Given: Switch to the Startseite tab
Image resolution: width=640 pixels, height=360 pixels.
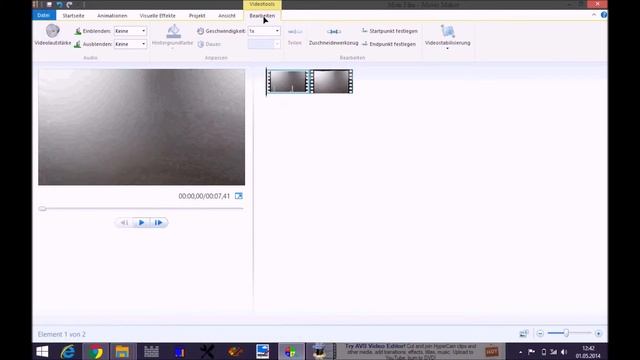Looking at the screenshot, I should click(x=73, y=16).
